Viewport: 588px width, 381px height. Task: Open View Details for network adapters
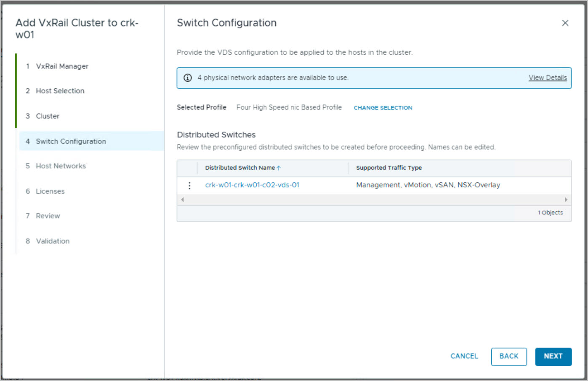coord(547,78)
